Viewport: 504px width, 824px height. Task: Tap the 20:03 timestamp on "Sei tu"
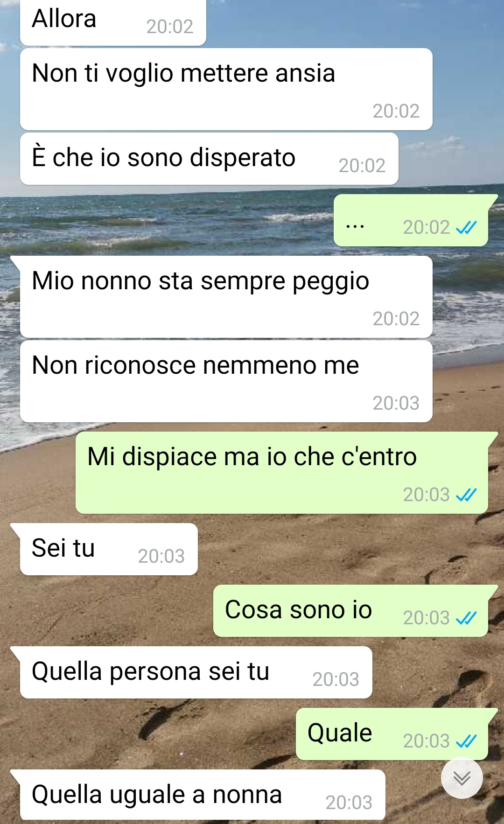[x=161, y=556]
